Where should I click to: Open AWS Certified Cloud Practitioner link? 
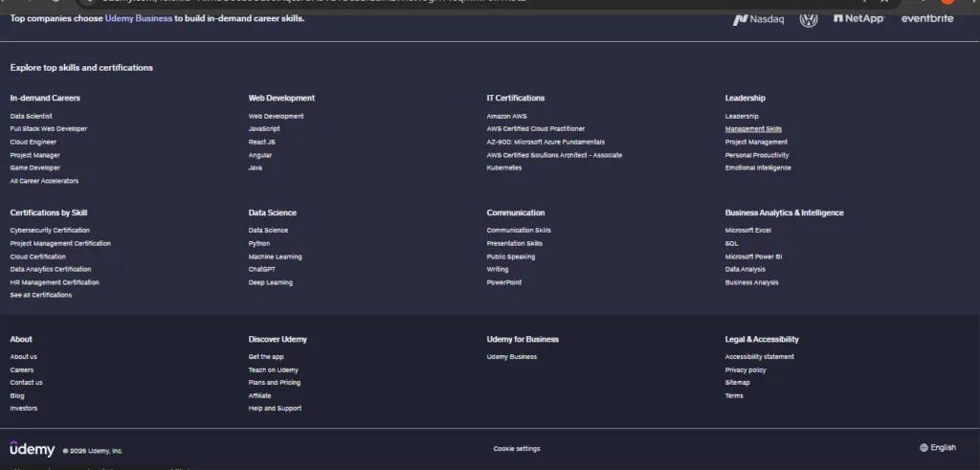click(536, 129)
